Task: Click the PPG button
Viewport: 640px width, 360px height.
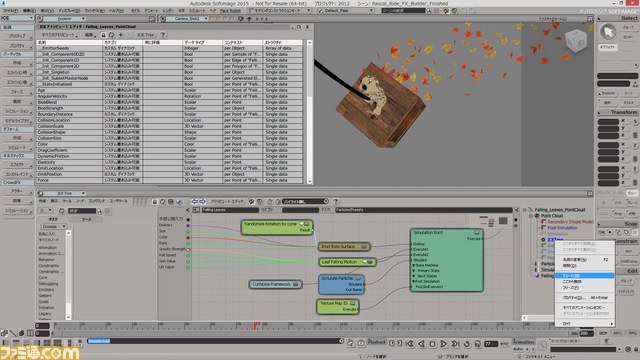Action: pyautogui.click(x=633, y=333)
